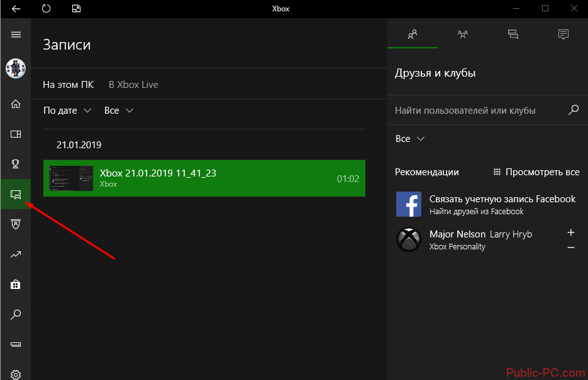Viewport: 588px width, 380px height.
Task: Open the Trending icon in sidebar
Action: (x=16, y=254)
